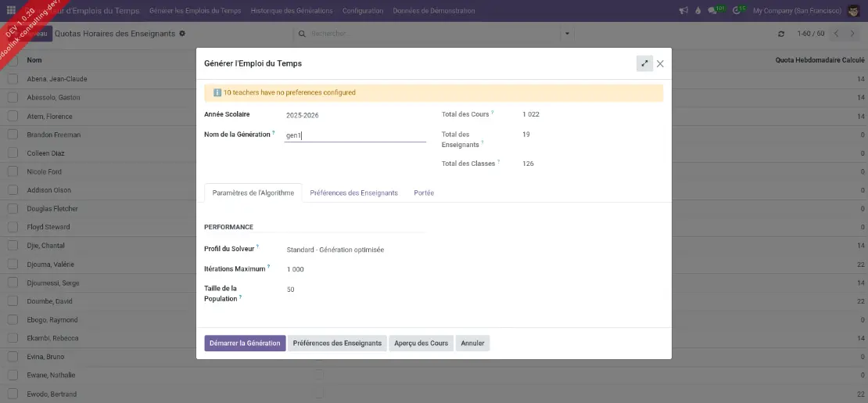The width and height of the screenshot is (868, 403).
Task: Click the Nom de la Génération input field
Action: (x=355, y=135)
